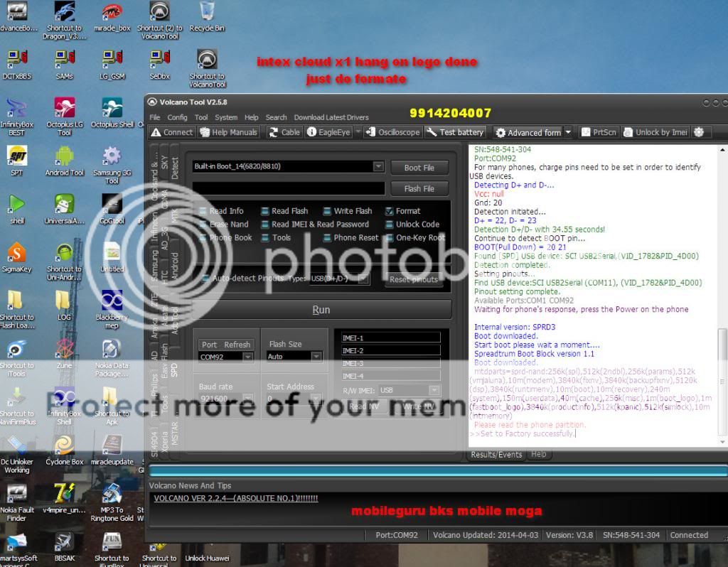Expand the Built-in Boot file dropdown
Image resolution: width=728 pixels, height=567 pixels.
click(378, 166)
